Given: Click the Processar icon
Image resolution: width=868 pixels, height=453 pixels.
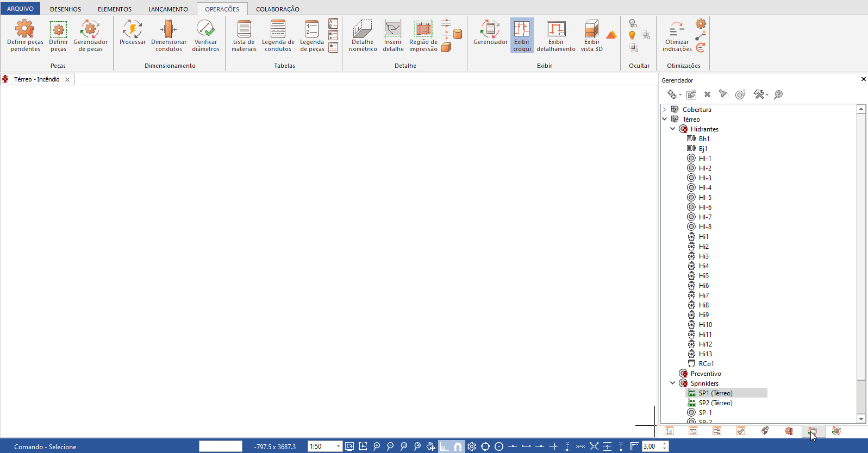Looking at the screenshot, I should [132, 34].
